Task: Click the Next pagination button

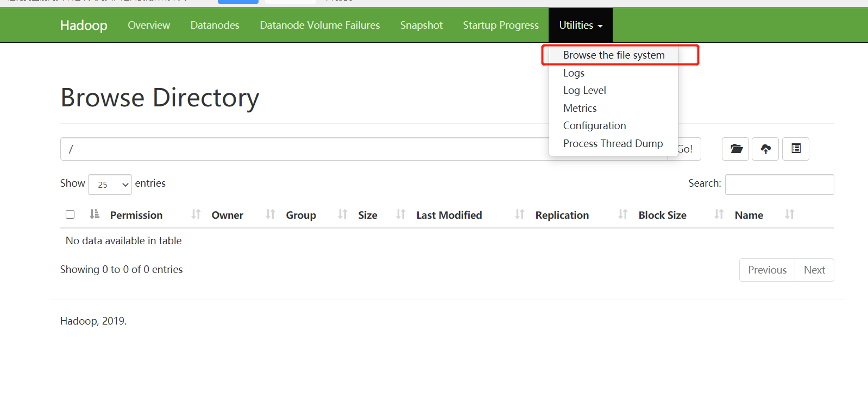Action: click(x=814, y=270)
